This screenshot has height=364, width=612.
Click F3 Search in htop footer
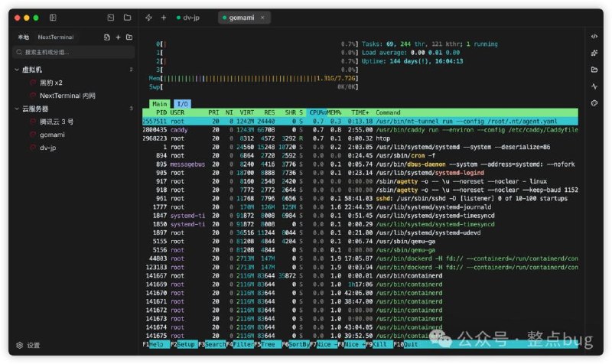pyautogui.click(x=212, y=344)
